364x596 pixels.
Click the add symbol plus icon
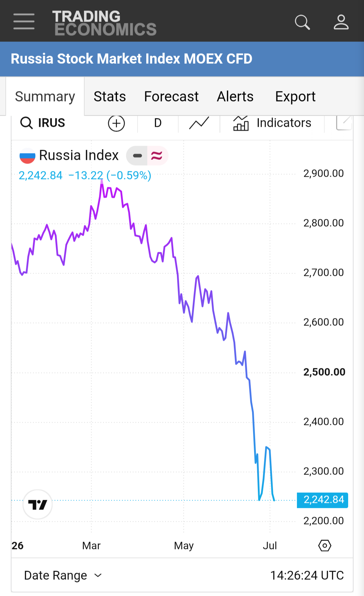pyautogui.click(x=116, y=123)
